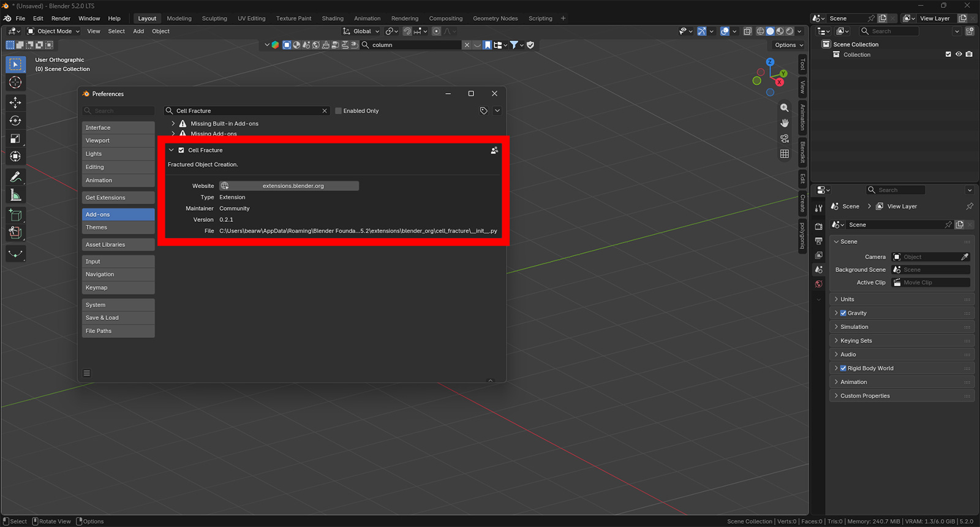Toggle viewport gizmos display
This screenshot has height=527, width=980.
click(702, 31)
